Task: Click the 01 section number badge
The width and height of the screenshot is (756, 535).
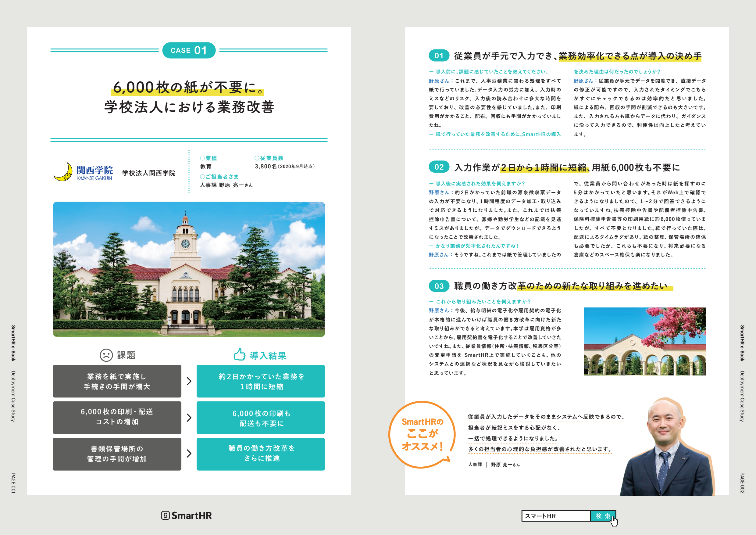Action: pyautogui.click(x=439, y=56)
